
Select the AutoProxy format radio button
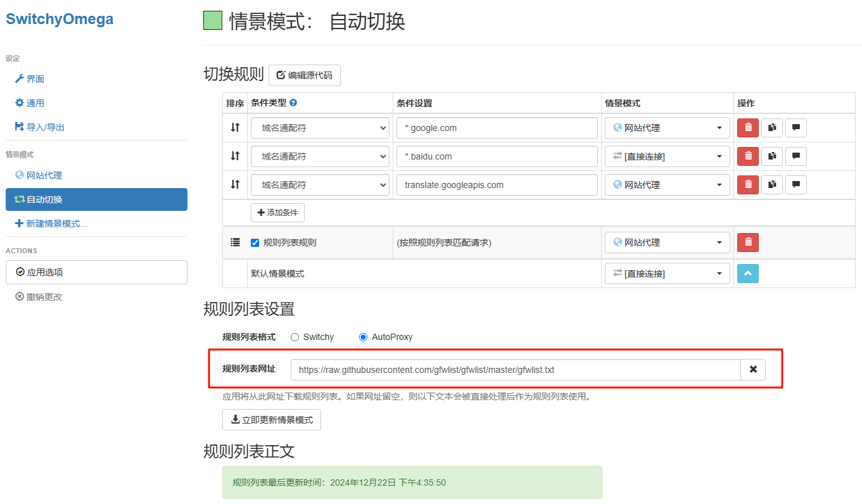tap(363, 337)
